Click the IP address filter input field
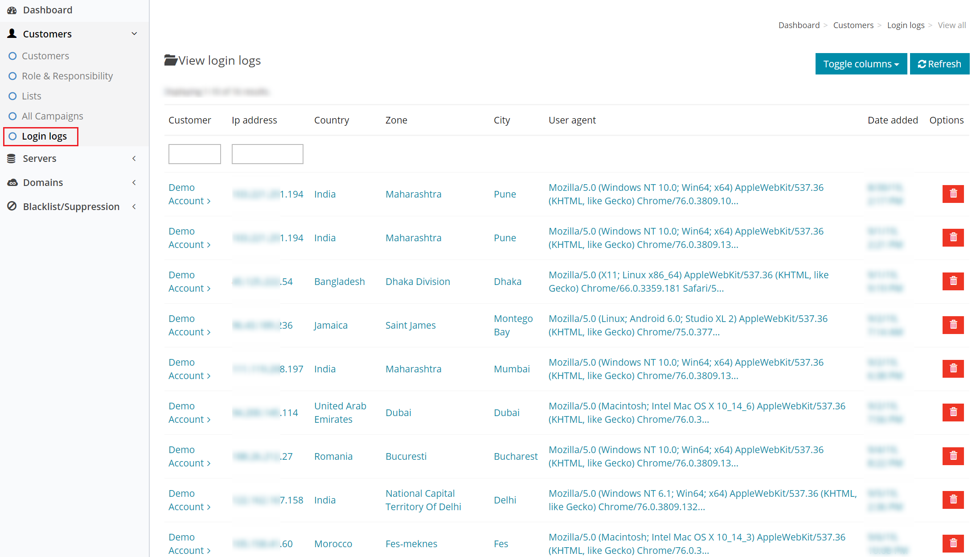 click(267, 153)
